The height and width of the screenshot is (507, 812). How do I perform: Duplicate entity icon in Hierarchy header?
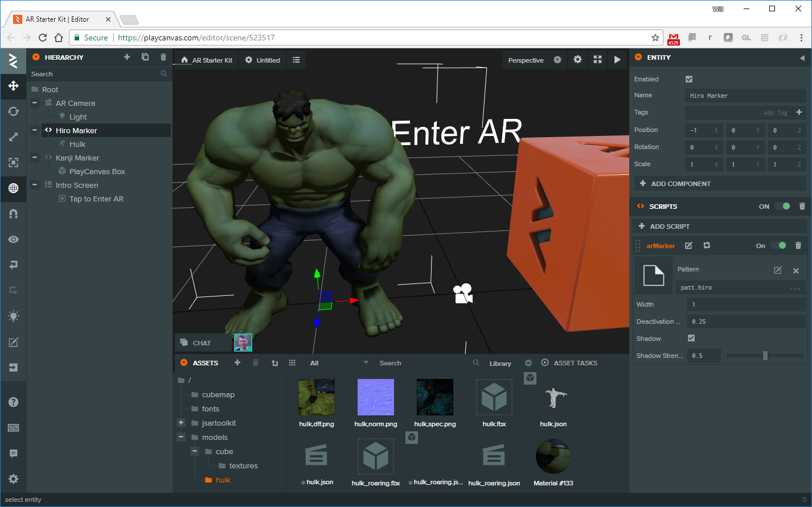pyautogui.click(x=145, y=57)
